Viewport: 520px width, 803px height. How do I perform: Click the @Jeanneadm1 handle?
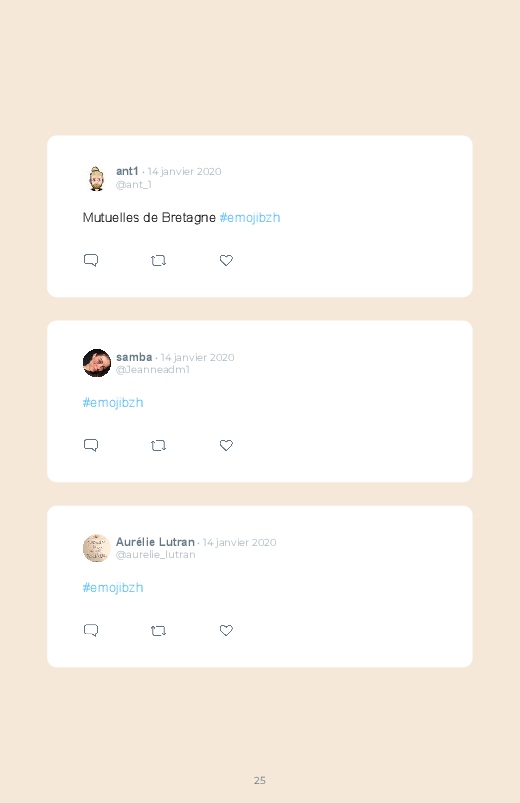153,369
